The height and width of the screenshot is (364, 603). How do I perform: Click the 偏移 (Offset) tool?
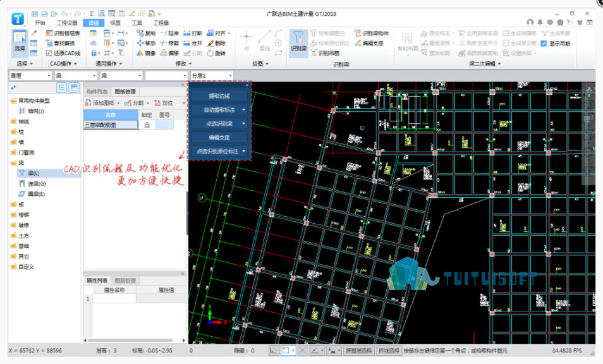(169, 53)
